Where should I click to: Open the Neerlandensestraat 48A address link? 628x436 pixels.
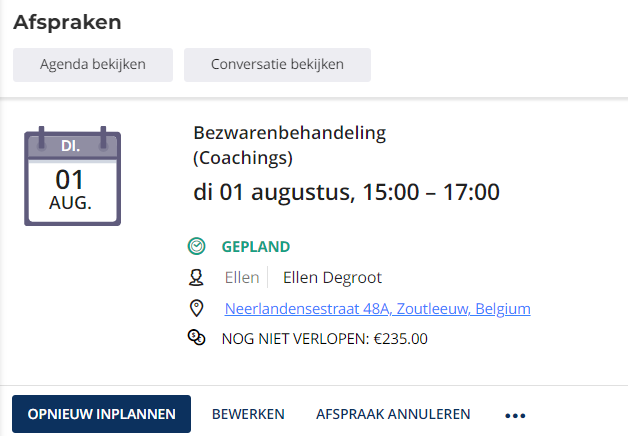(377, 309)
